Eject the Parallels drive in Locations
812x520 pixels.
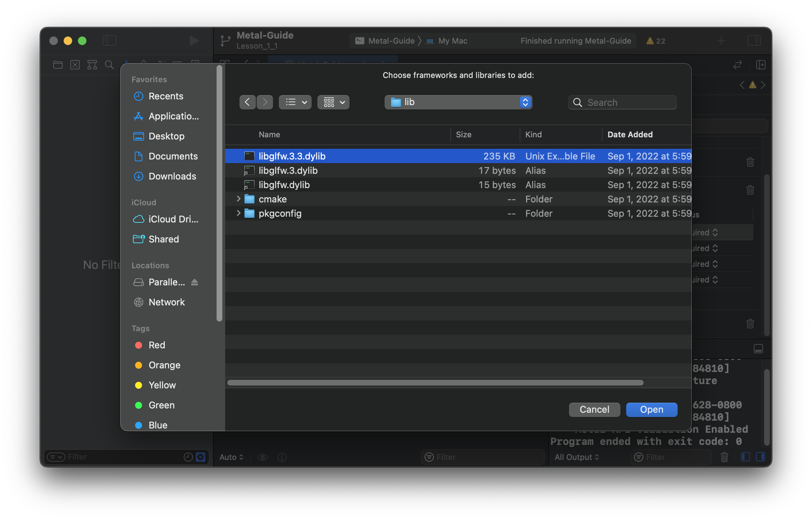(x=194, y=282)
